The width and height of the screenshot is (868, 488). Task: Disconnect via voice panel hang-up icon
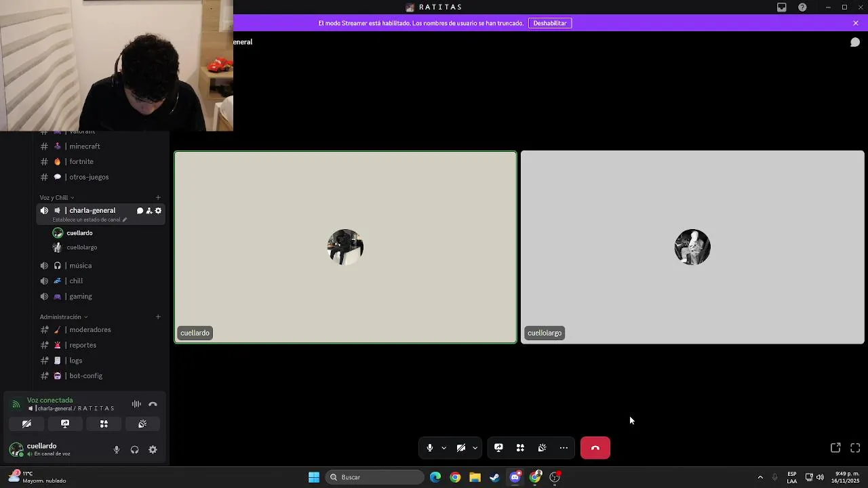click(153, 404)
